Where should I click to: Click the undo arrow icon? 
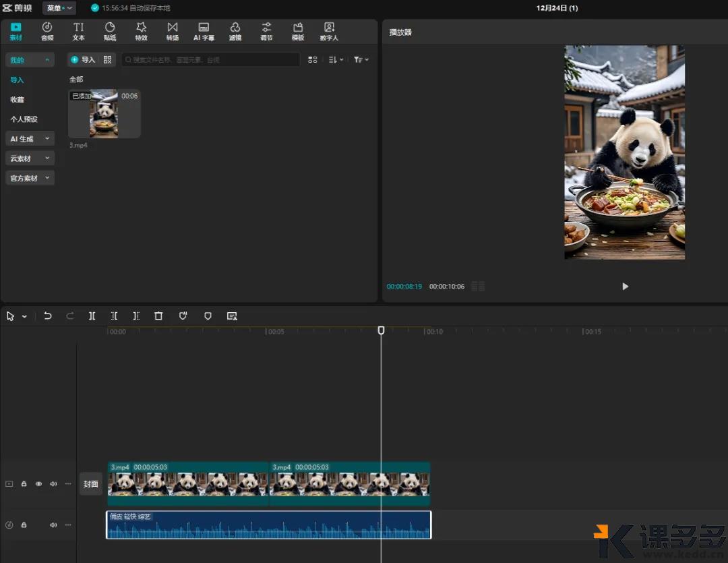48,316
